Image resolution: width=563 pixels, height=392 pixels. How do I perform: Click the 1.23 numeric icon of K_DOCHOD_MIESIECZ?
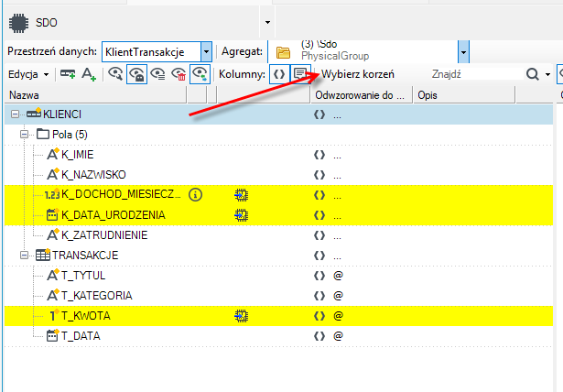[x=52, y=194]
